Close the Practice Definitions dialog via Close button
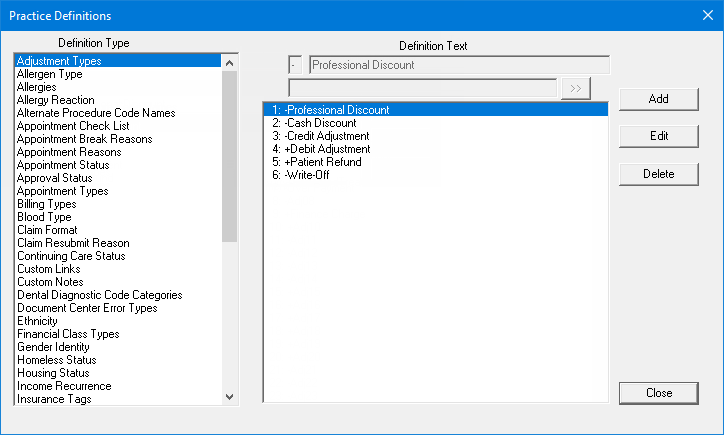The width and height of the screenshot is (724, 435). click(658, 393)
